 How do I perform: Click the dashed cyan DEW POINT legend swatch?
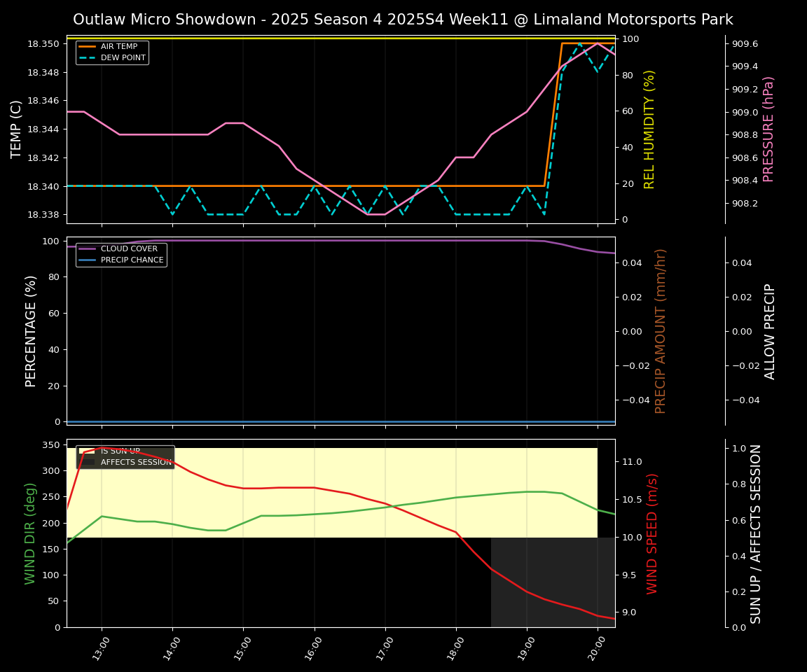(88, 58)
